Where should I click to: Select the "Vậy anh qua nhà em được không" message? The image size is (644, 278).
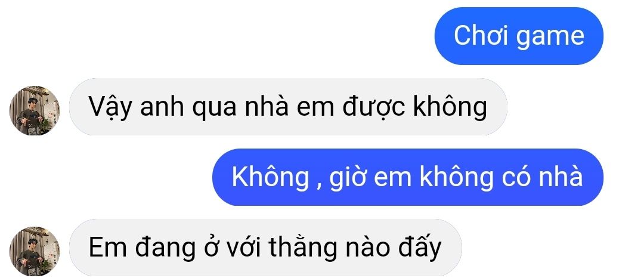[288, 107]
